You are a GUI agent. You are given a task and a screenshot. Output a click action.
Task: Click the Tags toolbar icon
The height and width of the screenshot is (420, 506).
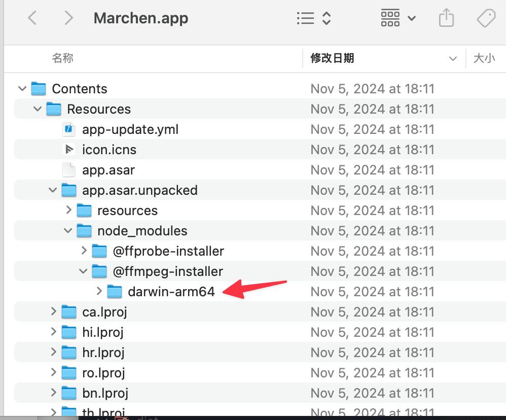487,19
